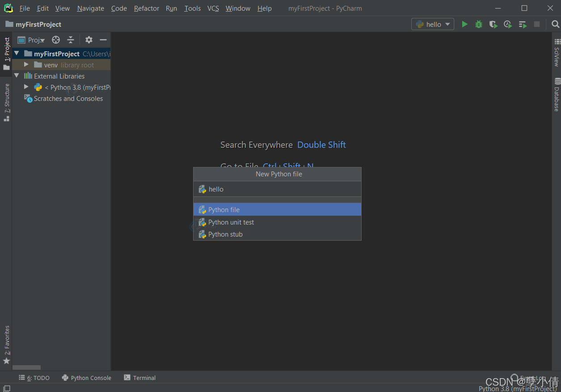Click the Python 3.8 interpreter status widget
Image resolution: width=561 pixels, height=392 pixels.
click(x=518, y=388)
